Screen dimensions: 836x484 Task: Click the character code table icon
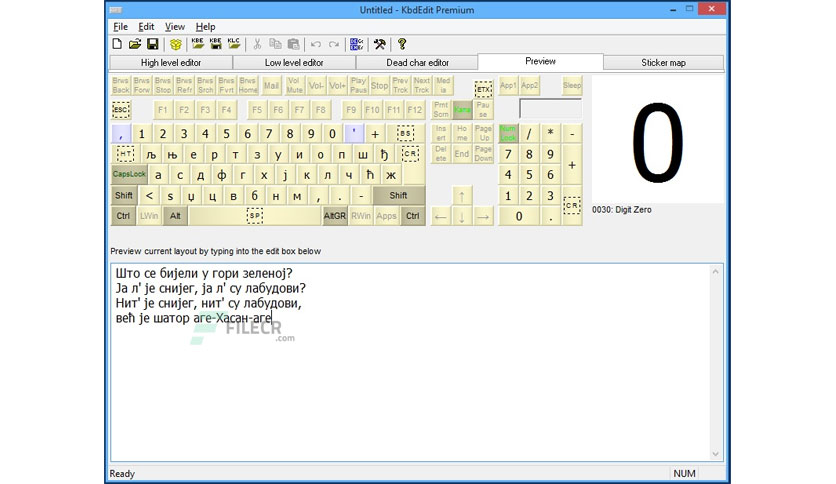(x=357, y=44)
